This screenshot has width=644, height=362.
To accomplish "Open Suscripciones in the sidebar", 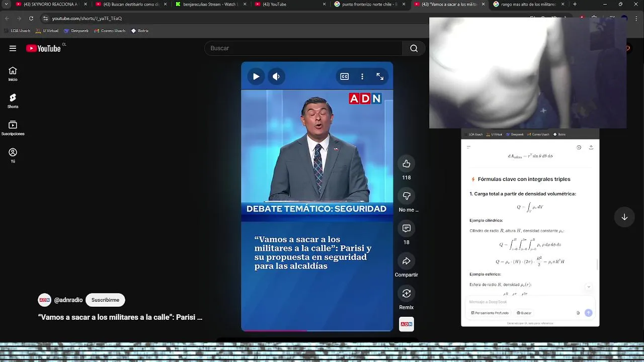I will click(x=13, y=128).
